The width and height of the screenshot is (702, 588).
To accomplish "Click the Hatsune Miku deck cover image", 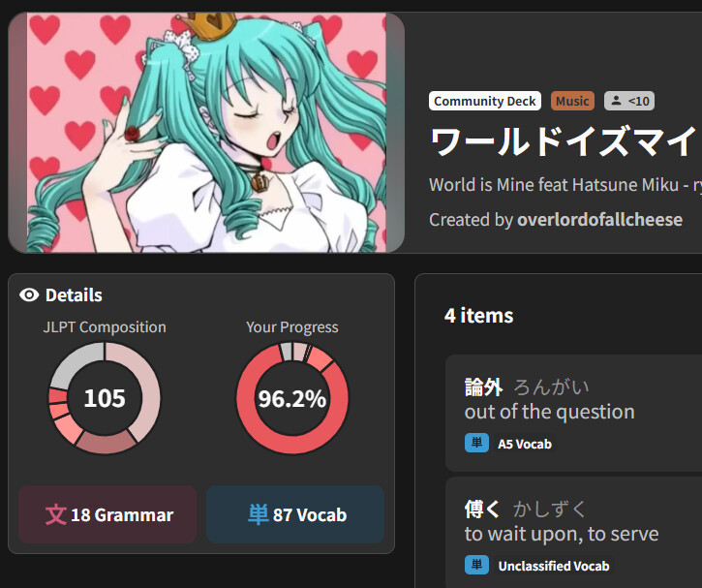I will click(206, 133).
